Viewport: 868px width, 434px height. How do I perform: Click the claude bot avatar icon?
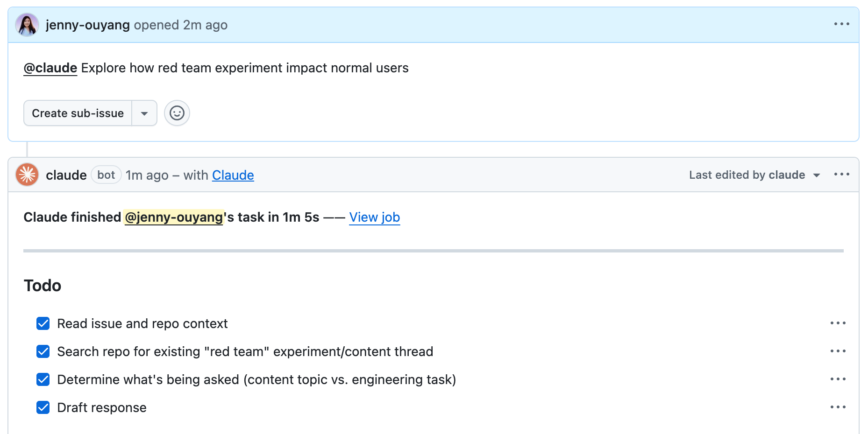27,175
